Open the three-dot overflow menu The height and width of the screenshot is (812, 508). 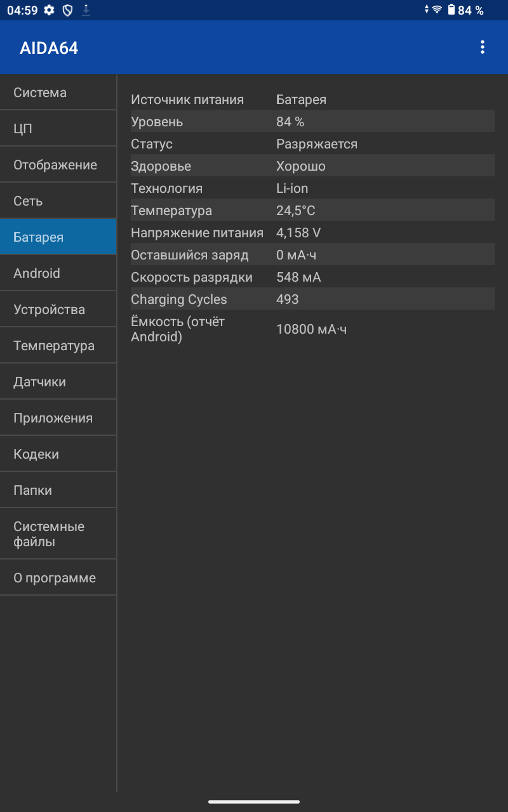(483, 47)
